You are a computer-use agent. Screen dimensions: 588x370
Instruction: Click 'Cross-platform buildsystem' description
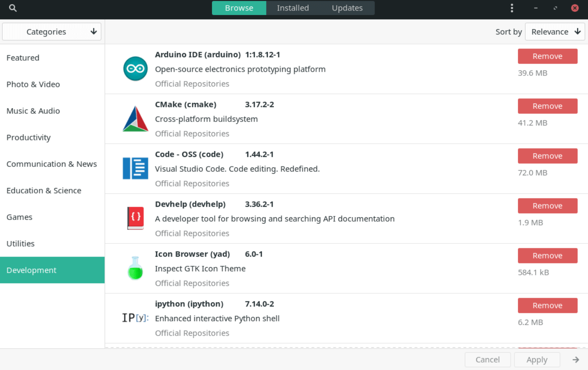[x=207, y=119]
